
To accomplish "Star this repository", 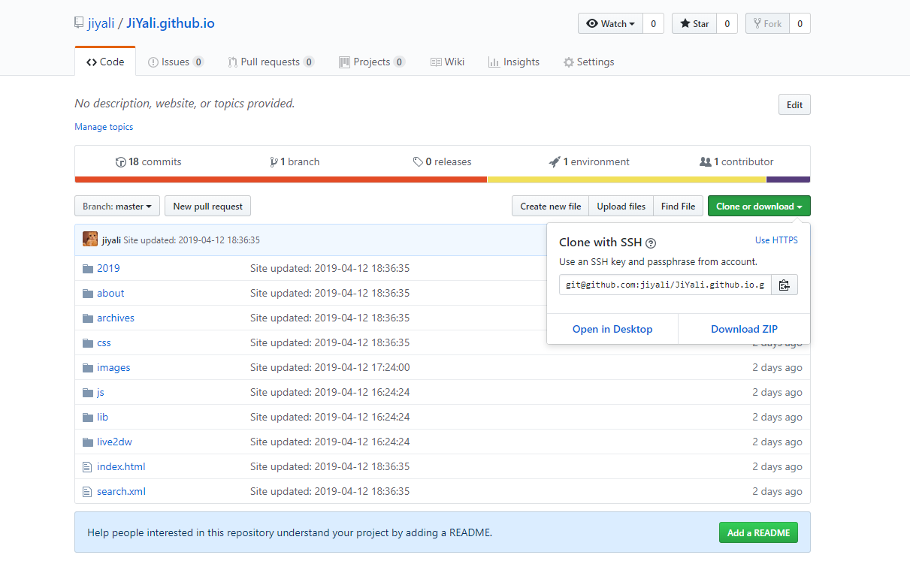I will pos(694,23).
